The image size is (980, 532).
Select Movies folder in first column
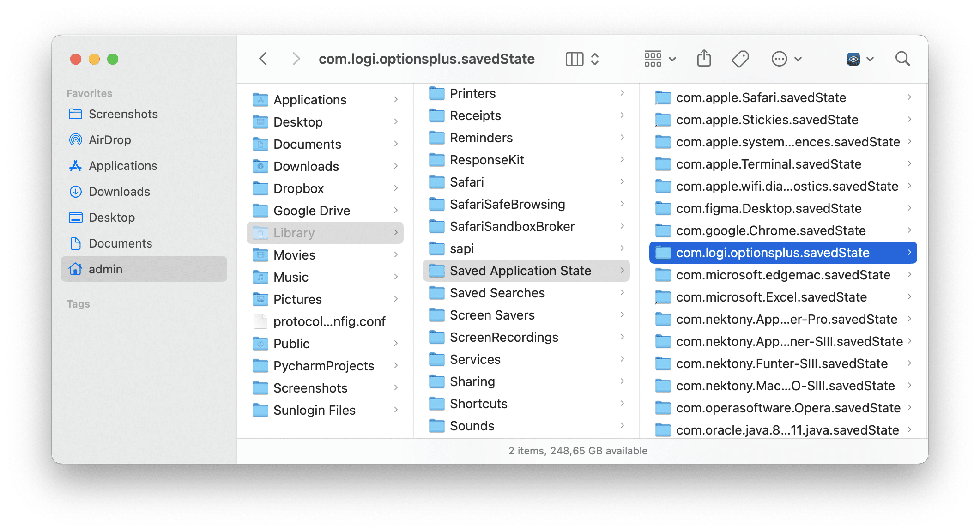click(x=325, y=255)
